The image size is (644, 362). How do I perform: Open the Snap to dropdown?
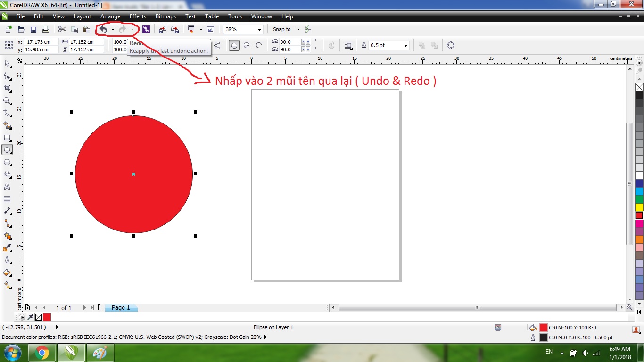click(298, 29)
